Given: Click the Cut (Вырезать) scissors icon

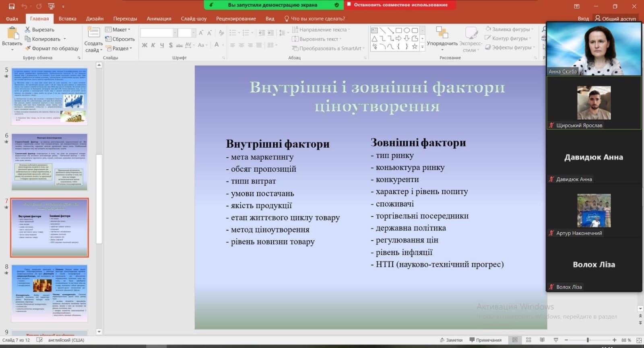Looking at the screenshot, I should 28,30.
